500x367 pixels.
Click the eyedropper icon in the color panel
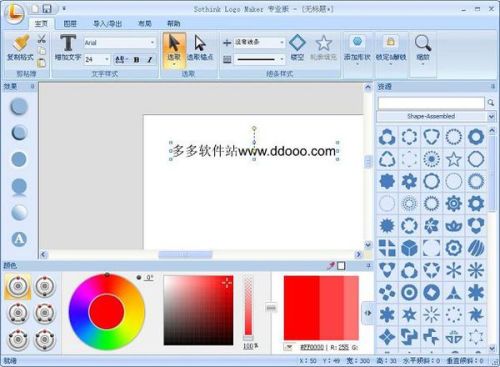[331, 266]
